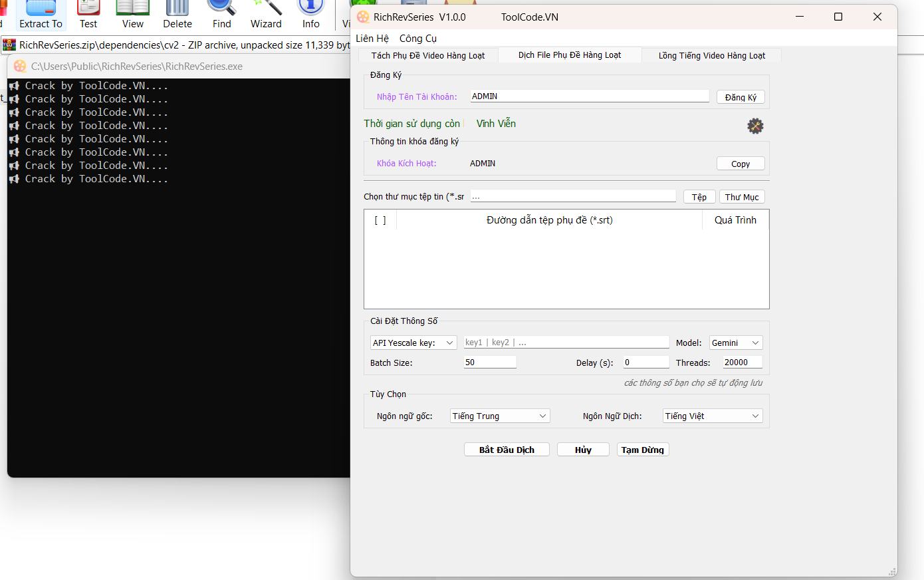Open API Yescale key dropdown
The width and height of the screenshot is (924, 580).
pos(413,343)
